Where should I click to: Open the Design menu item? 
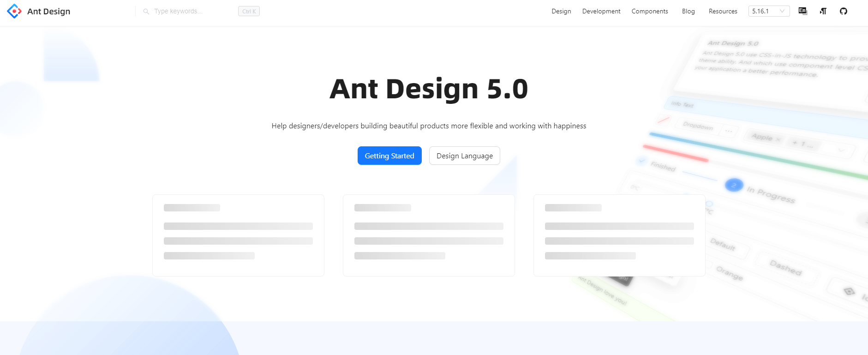click(x=561, y=11)
